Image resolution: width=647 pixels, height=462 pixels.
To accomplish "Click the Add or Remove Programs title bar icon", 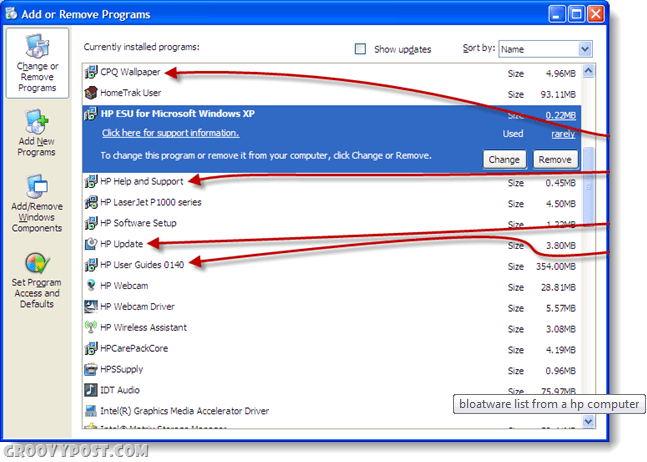I will point(11,14).
